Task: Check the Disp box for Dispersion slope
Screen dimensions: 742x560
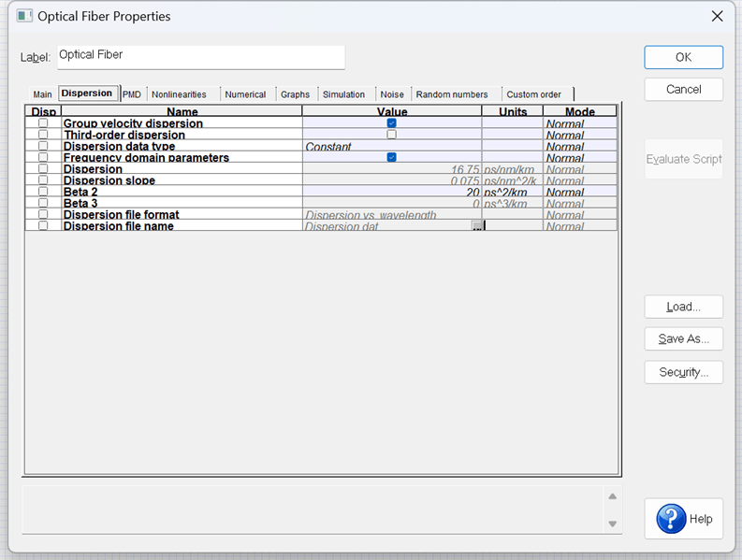Action: [43, 180]
